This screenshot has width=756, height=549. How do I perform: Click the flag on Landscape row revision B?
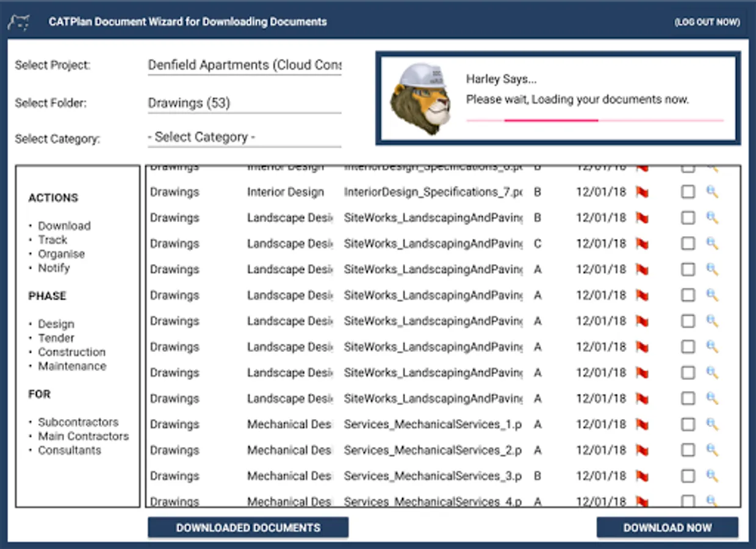click(642, 218)
